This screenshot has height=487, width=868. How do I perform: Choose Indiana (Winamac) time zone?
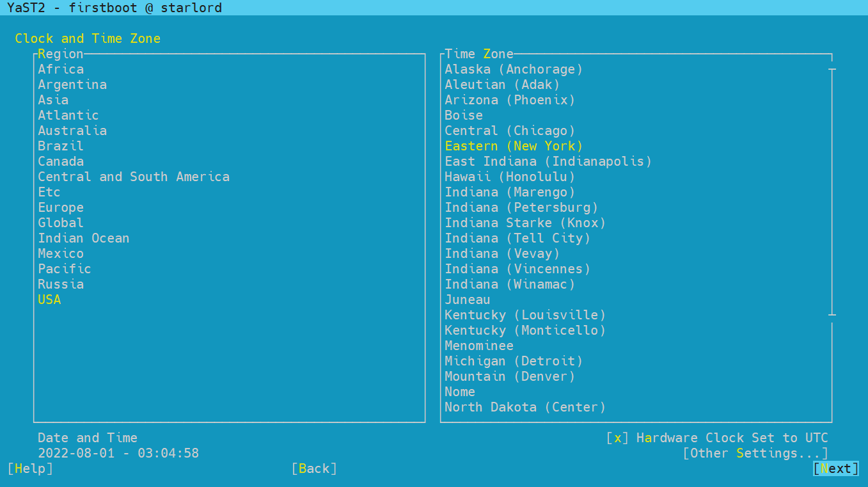click(x=510, y=284)
